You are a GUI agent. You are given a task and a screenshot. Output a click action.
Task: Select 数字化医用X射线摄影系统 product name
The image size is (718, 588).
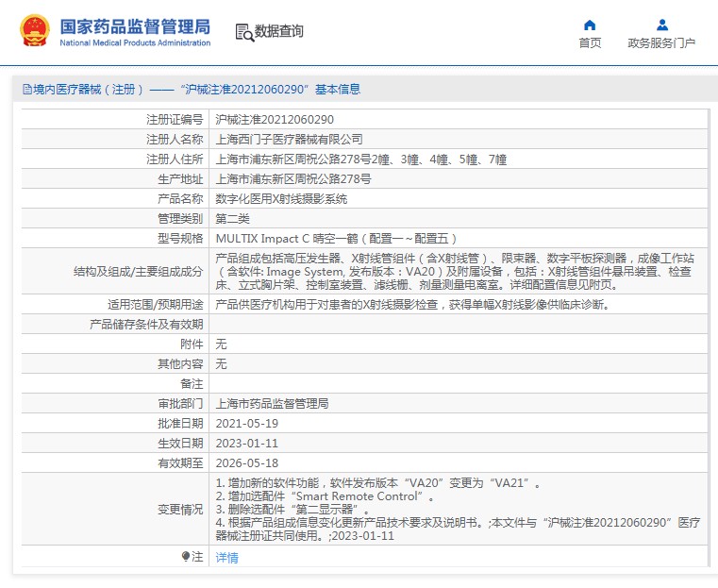tap(281, 199)
